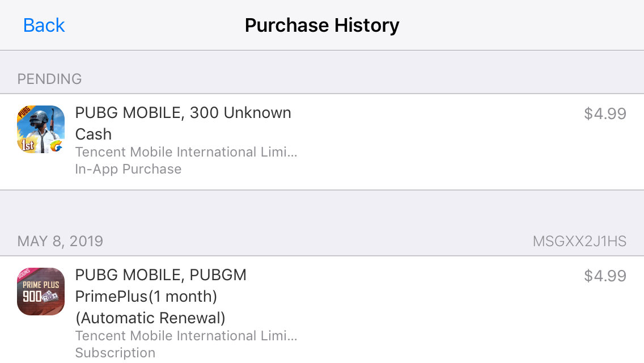Viewport: 644px width, 363px height.
Task: Select the PUBGM PrimePlus (1 month) title
Action: click(161, 276)
